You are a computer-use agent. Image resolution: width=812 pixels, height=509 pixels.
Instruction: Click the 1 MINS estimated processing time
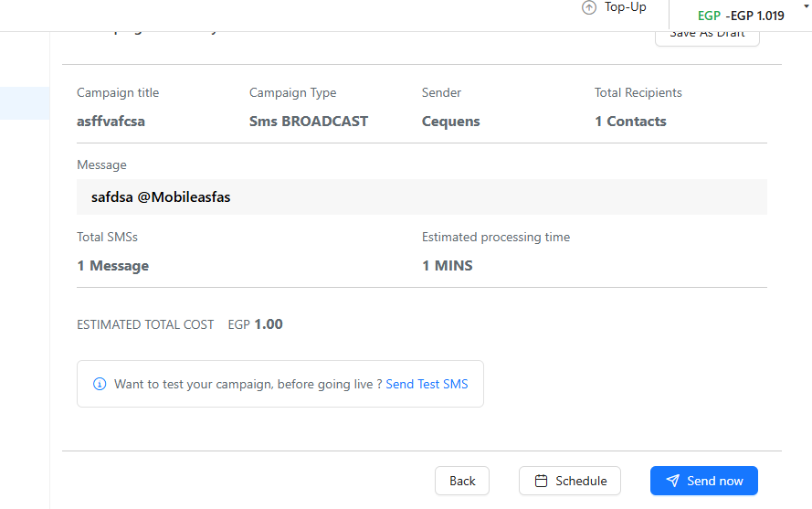pos(448,265)
